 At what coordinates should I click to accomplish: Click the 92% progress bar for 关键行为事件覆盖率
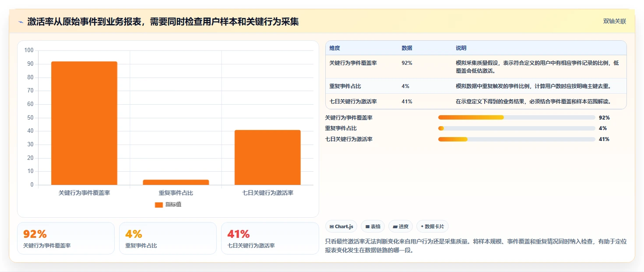[x=517, y=117]
